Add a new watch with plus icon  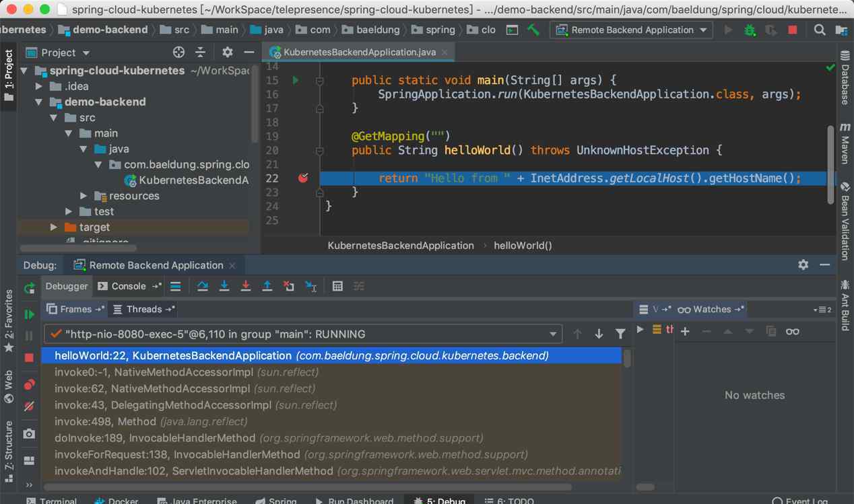point(685,331)
